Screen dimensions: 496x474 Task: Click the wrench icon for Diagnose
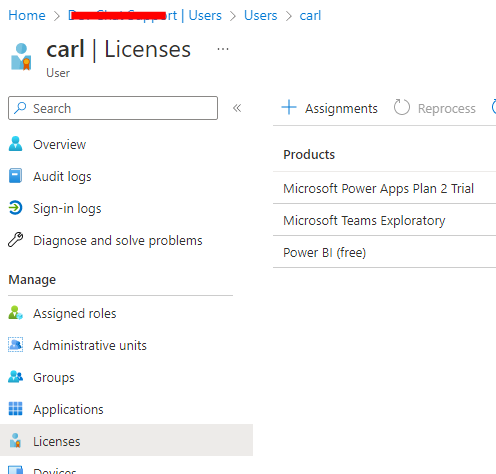point(15,239)
